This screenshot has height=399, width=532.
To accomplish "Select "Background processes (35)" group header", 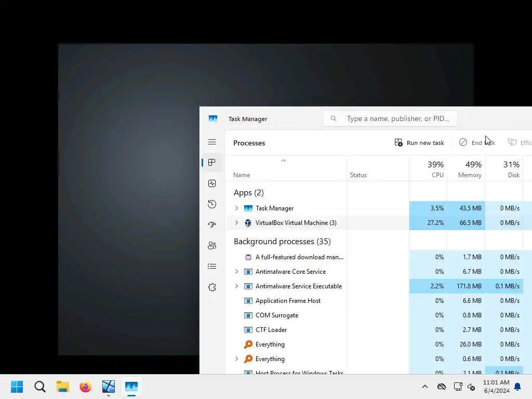I will [282, 242].
